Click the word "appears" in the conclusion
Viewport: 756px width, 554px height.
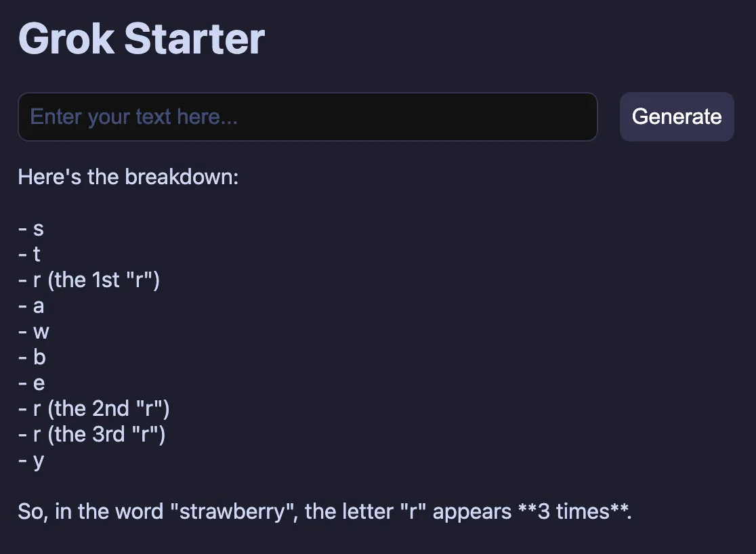tap(471, 511)
